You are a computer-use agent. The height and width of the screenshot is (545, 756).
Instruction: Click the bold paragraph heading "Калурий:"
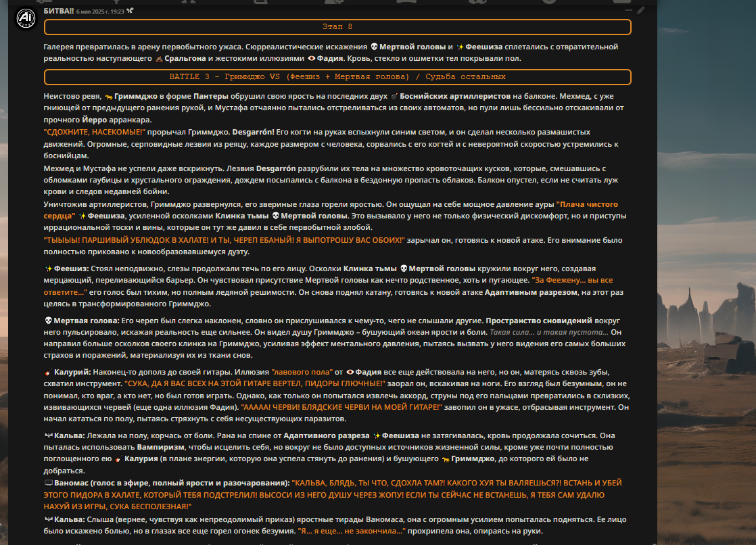72,373
